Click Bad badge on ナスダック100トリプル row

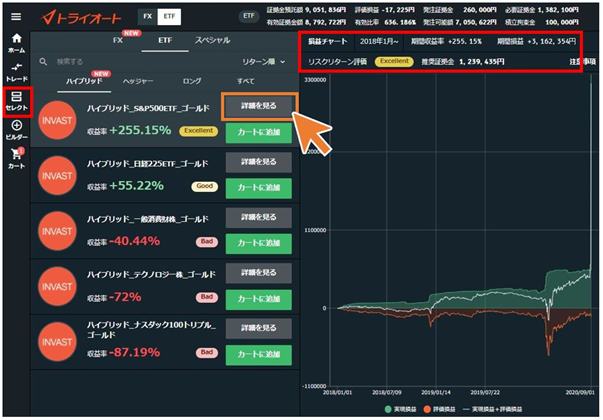207,352
